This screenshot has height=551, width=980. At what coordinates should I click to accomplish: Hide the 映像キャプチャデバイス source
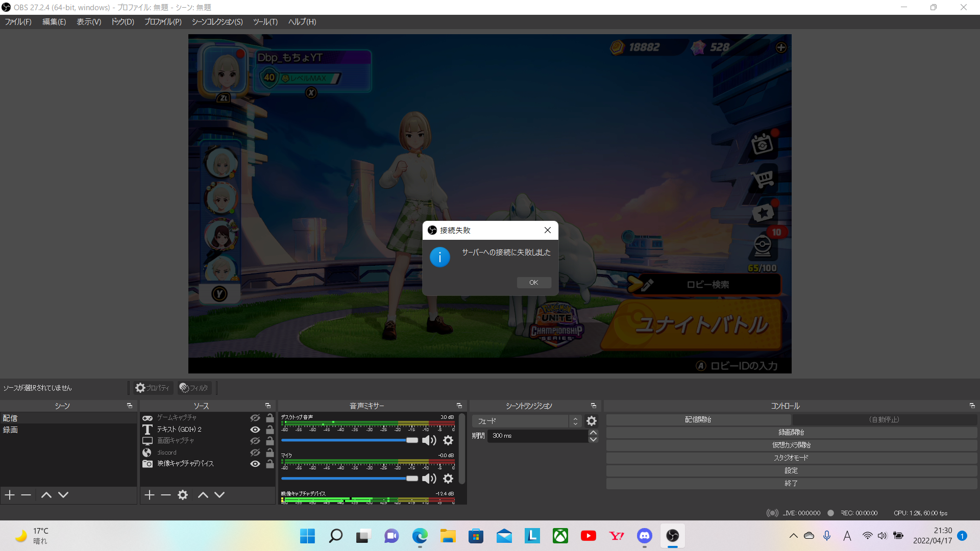[255, 464]
